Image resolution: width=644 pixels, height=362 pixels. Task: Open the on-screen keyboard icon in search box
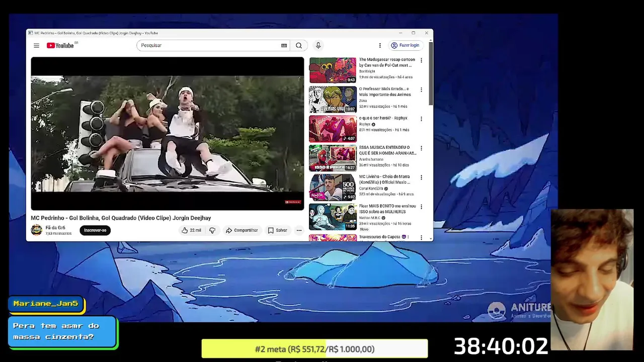pos(284,45)
